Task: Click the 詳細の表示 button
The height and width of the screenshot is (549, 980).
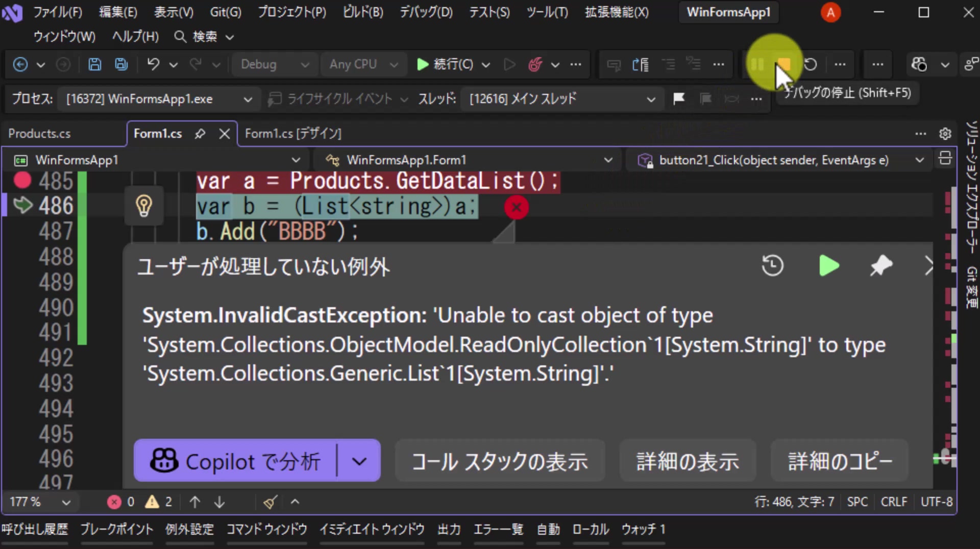Action: 688,461
